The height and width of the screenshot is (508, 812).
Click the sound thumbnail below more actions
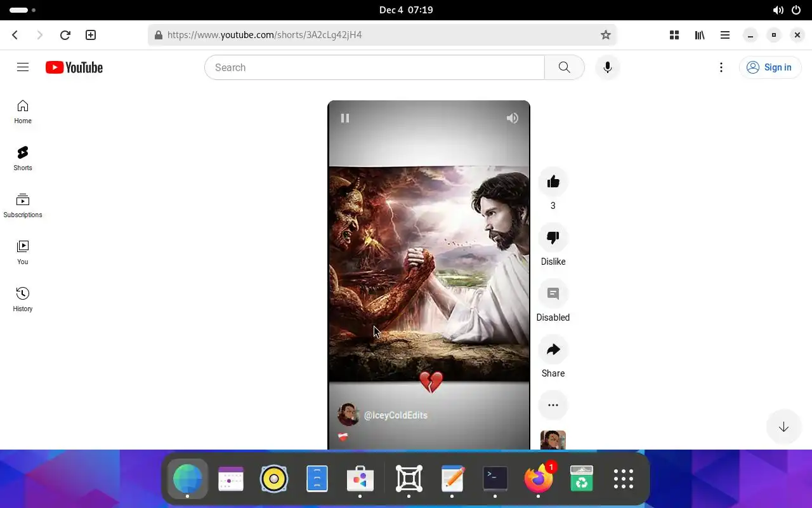point(553,441)
